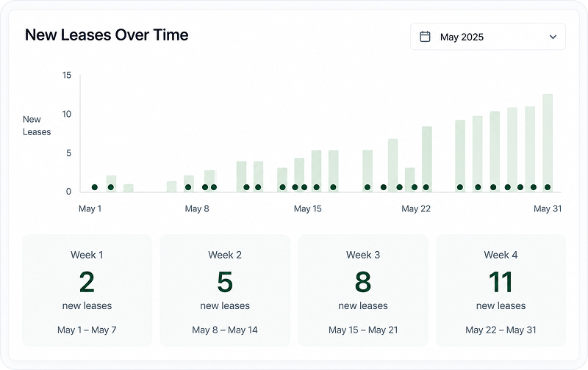Select the Week 4 summary card
This screenshot has height=370, width=588.
tap(501, 290)
